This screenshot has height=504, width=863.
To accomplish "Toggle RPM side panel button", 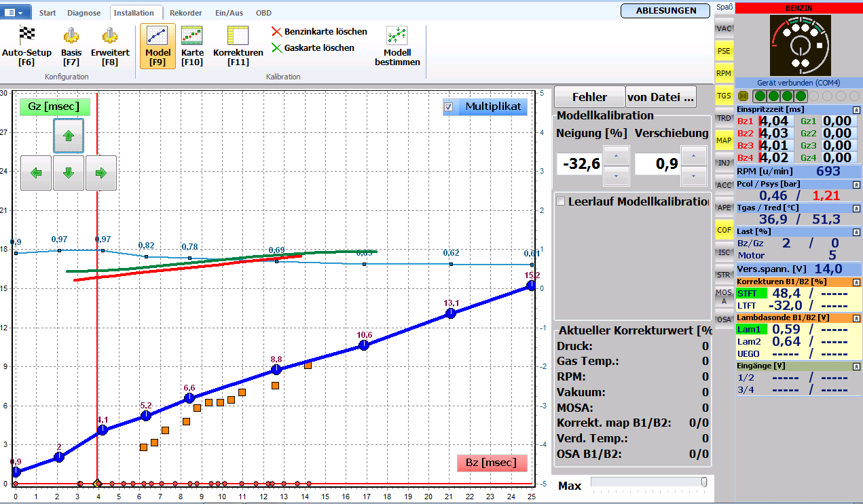I will 724,73.
